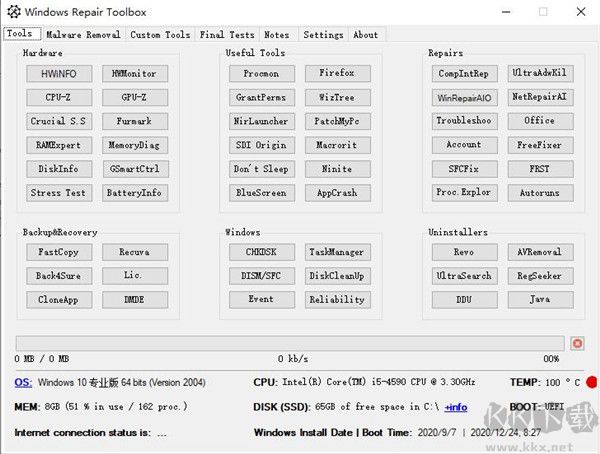Launch GSmartCtrl

[x=135, y=169]
